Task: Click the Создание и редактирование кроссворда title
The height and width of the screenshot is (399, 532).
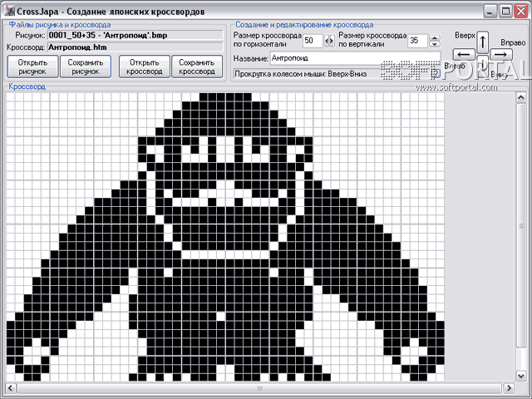Action: pos(304,25)
